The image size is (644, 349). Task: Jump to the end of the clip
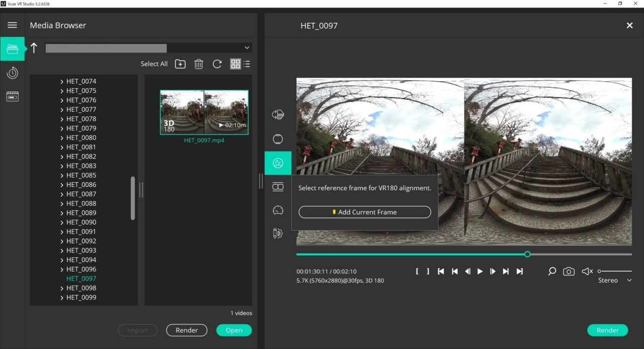(x=520, y=271)
